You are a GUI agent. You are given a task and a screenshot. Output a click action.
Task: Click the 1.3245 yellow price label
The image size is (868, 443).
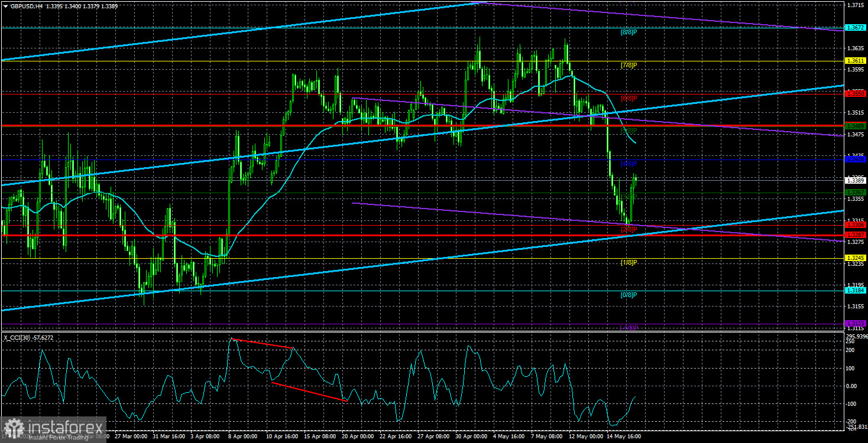pyautogui.click(x=855, y=258)
